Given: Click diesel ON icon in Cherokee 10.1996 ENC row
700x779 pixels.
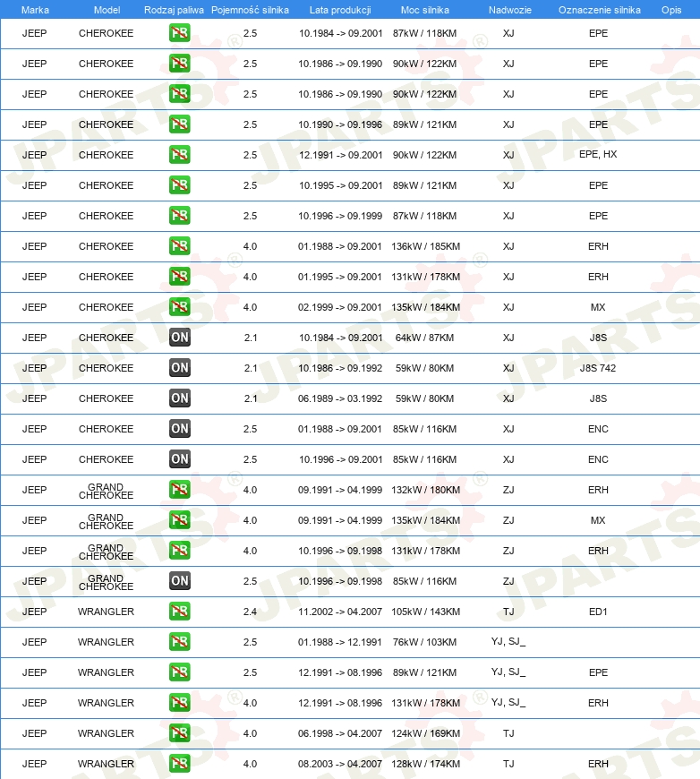Looking at the screenshot, I should point(179,459).
